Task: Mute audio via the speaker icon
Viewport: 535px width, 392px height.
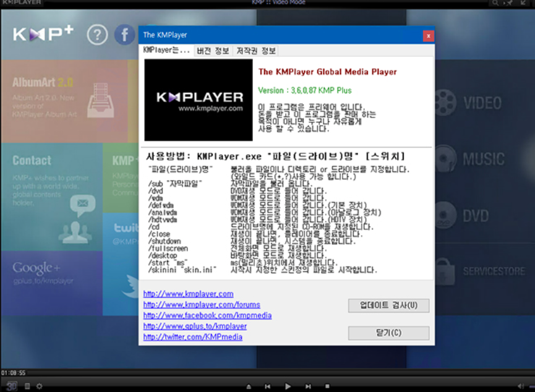Action: tap(521, 386)
